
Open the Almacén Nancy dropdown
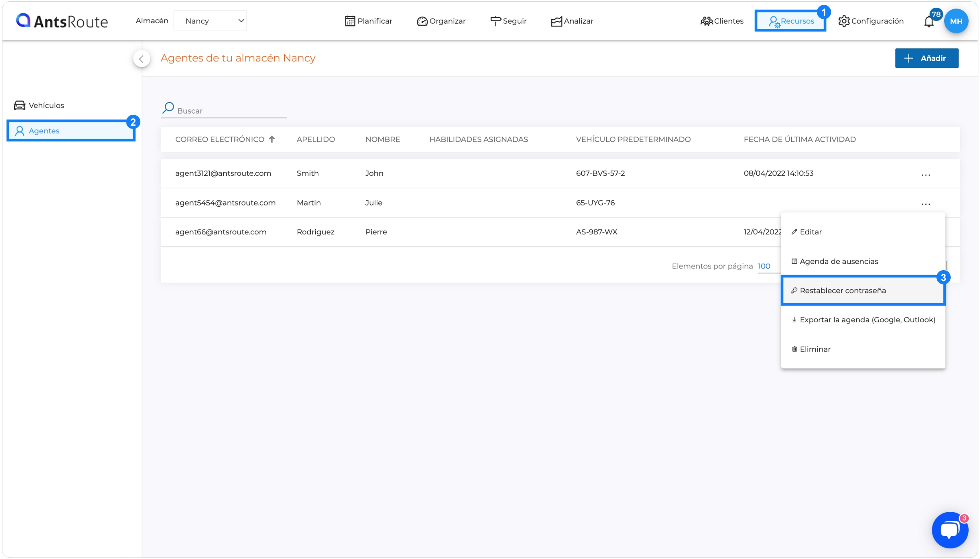(x=210, y=21)
